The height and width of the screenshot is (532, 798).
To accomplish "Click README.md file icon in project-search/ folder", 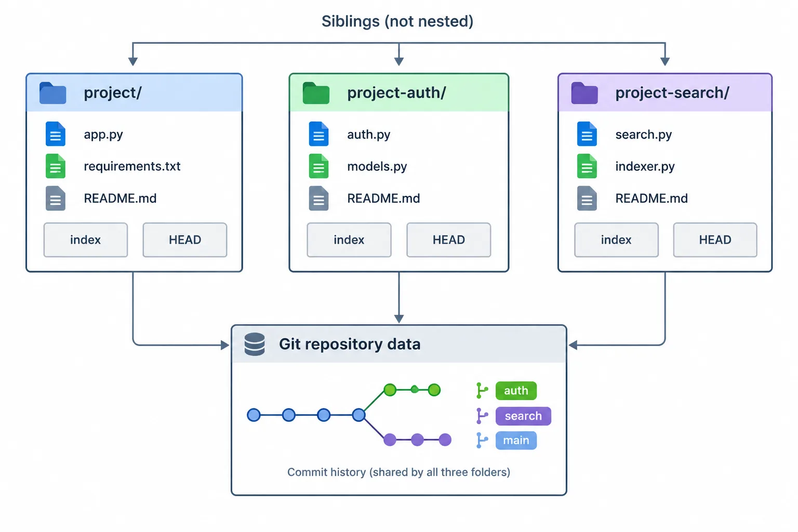I will 587,198.
